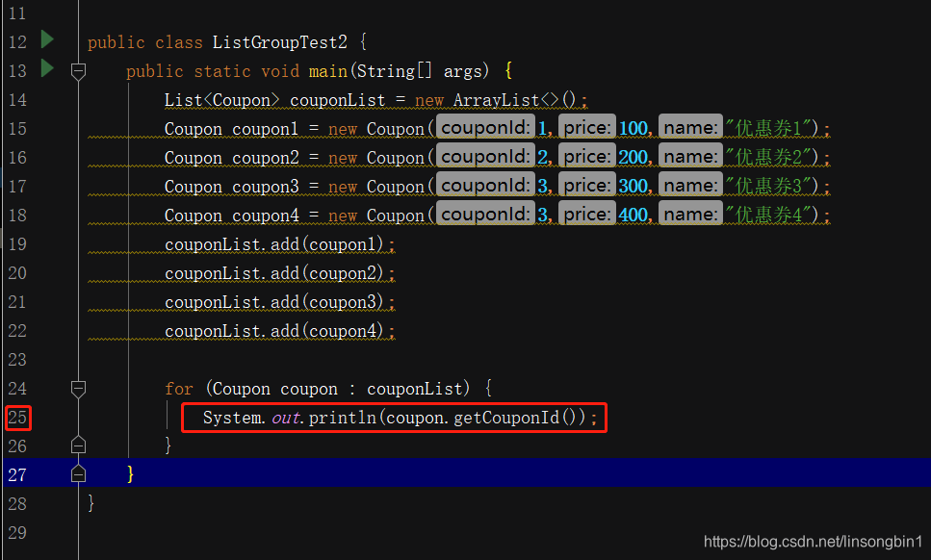The height and width of the screenshot is (560, 931).
Task: Click the price value 100
Action: click(633, 128)
